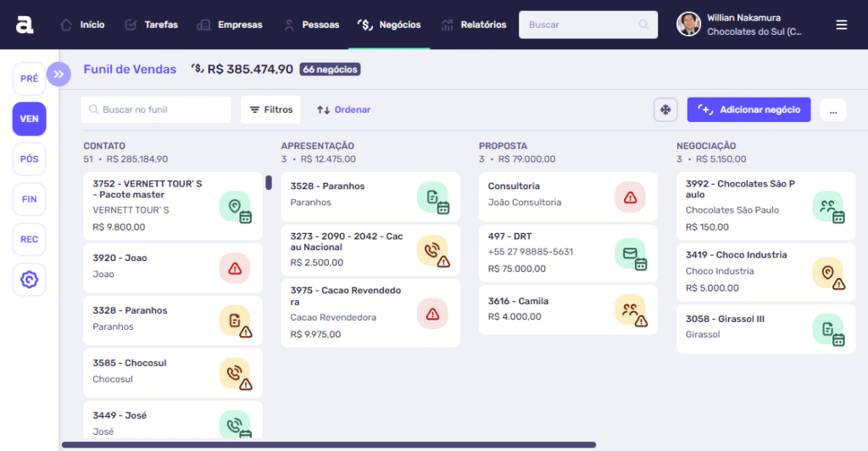Screen dimensions: 868x451
Task: Open the three-dots more options menu
Action: click(x=833, y=110)
